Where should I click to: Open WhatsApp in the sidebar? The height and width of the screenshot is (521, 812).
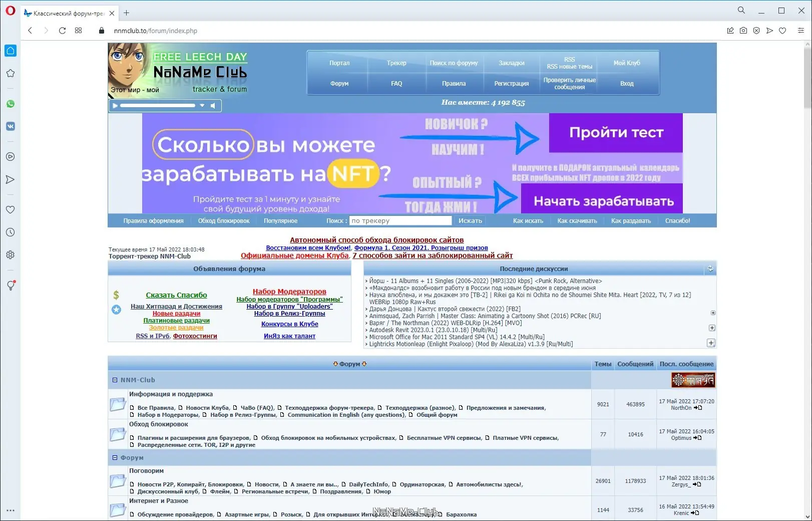point(10,104)
